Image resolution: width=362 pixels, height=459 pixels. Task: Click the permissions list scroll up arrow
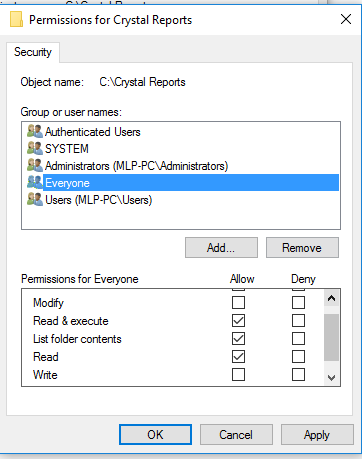(x=331, y=298)
